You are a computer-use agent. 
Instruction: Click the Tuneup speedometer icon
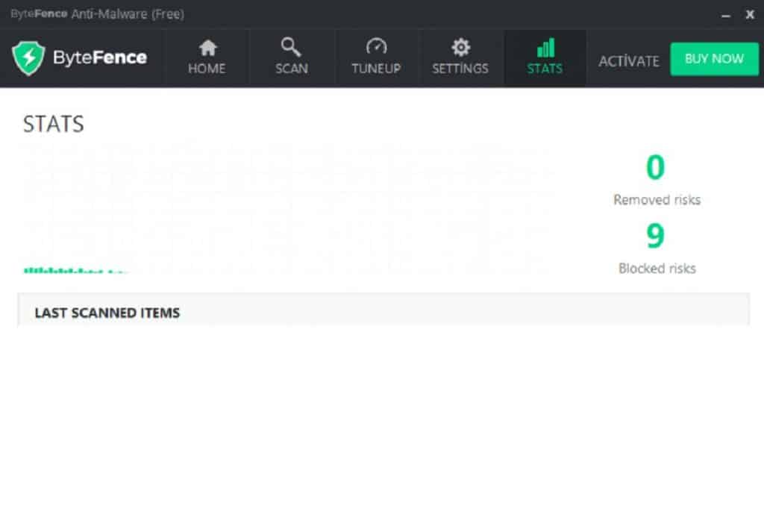point(376,46)
